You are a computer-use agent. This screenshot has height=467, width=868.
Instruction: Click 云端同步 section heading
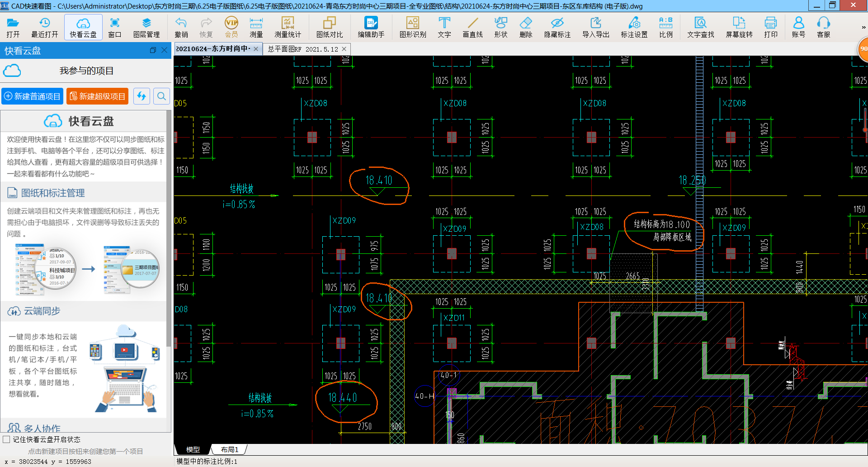pos(42,311)
